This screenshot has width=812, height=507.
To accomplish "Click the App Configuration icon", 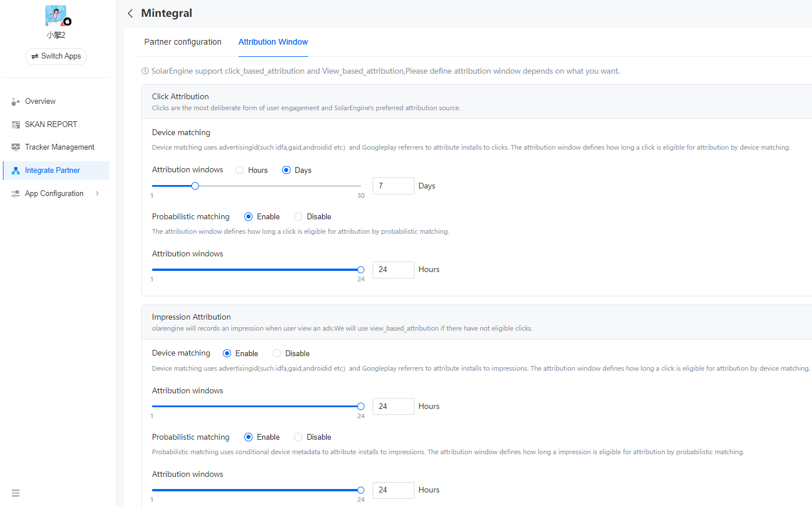I will click(x=16, y=194).
